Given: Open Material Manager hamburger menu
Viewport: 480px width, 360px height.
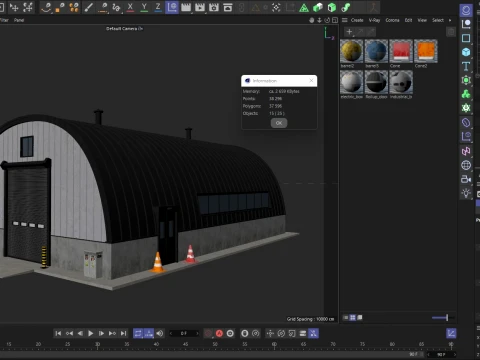Looking at the screenshot, I should (345, 20).
